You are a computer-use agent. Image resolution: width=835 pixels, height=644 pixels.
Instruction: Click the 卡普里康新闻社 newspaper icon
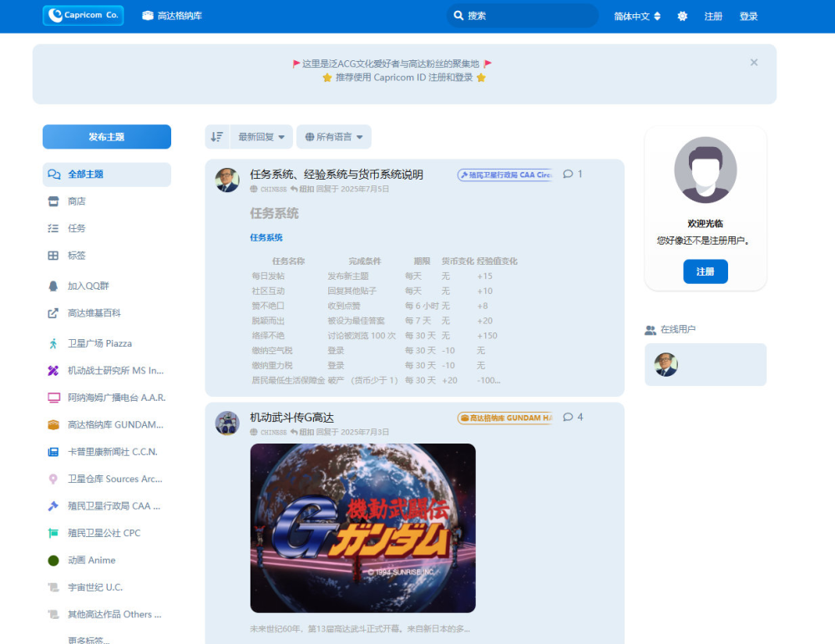coord(53,452)
